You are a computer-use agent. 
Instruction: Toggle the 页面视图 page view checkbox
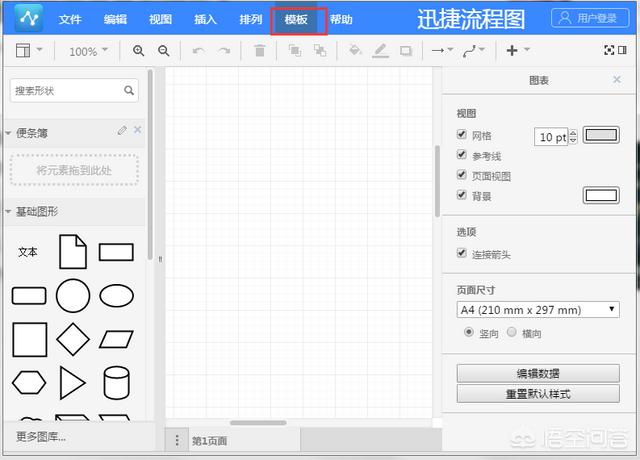click(x=462, y=175)
